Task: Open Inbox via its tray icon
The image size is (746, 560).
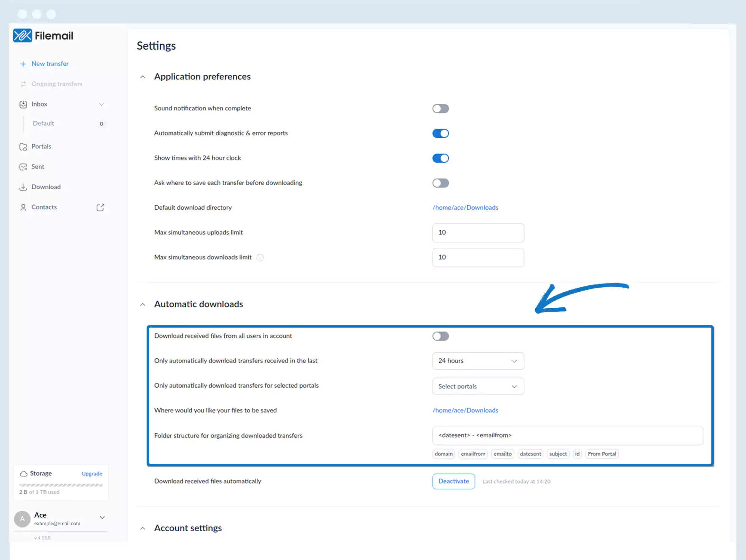Action: 23,104
